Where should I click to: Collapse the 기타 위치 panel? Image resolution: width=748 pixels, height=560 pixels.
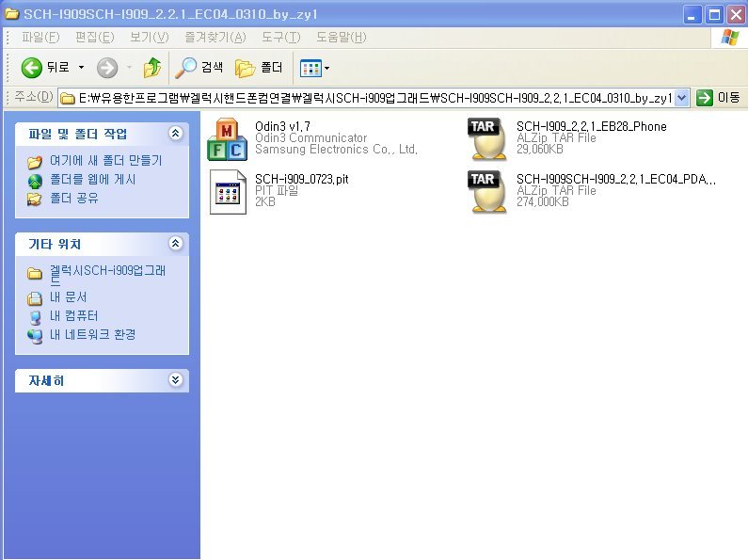point(176,243)
